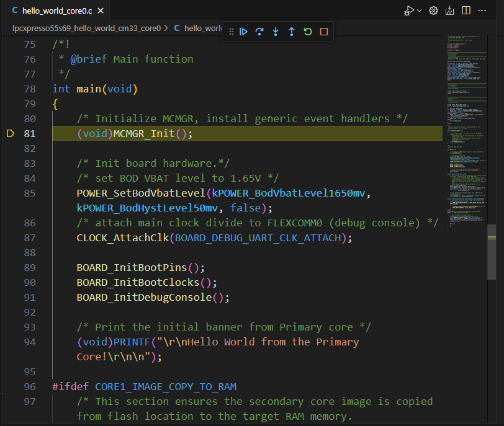Screen dimensions: 504x426
Task: Disable the breakpoint at line 81
Action: (x=11, y=133)
